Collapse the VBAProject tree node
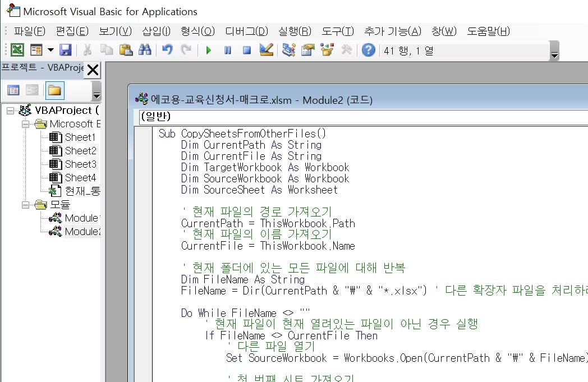This screenshot has height=382, width=588. 11,110
